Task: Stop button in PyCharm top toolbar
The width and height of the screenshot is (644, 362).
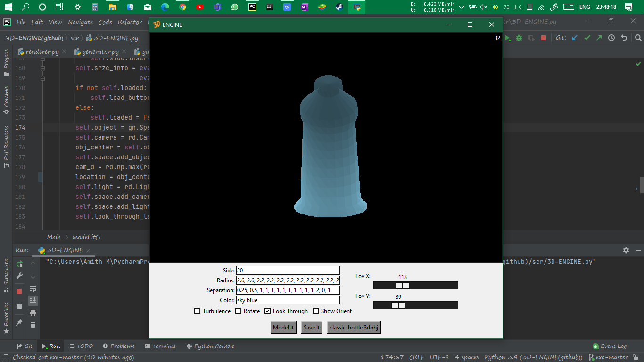Action: pos(544,38)
